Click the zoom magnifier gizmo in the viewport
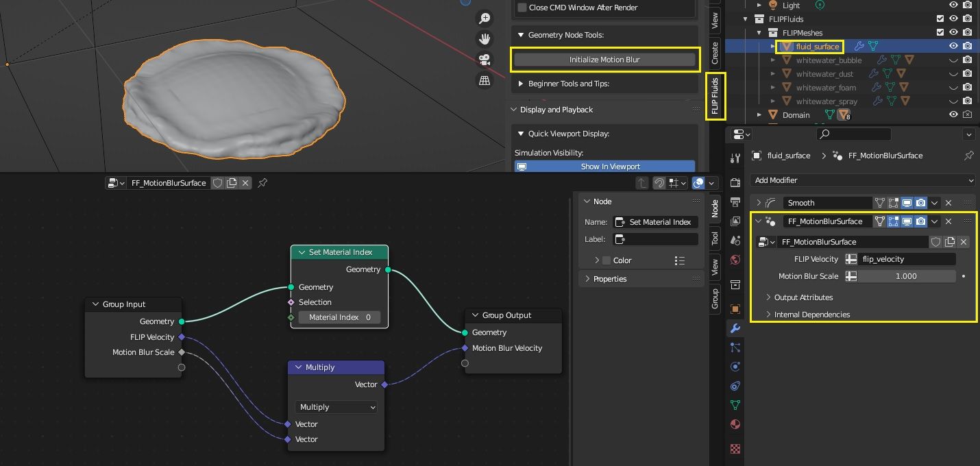Viewport: 980px width, 466px height. click(485, 19)
